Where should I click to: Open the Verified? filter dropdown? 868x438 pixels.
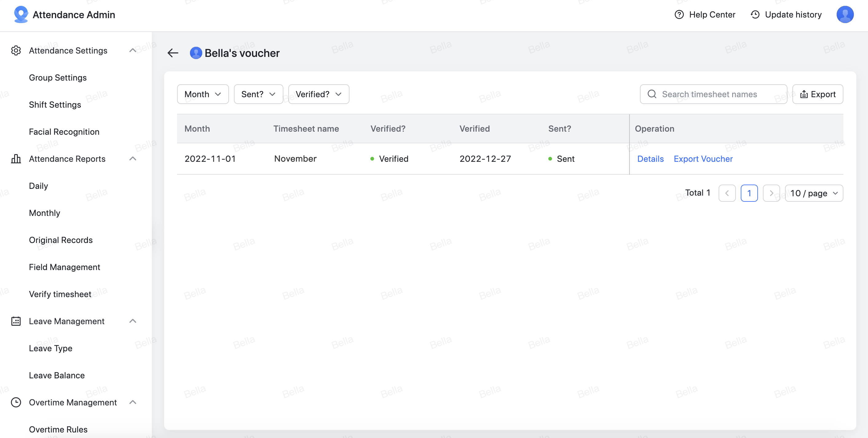[x=318, y=94]
